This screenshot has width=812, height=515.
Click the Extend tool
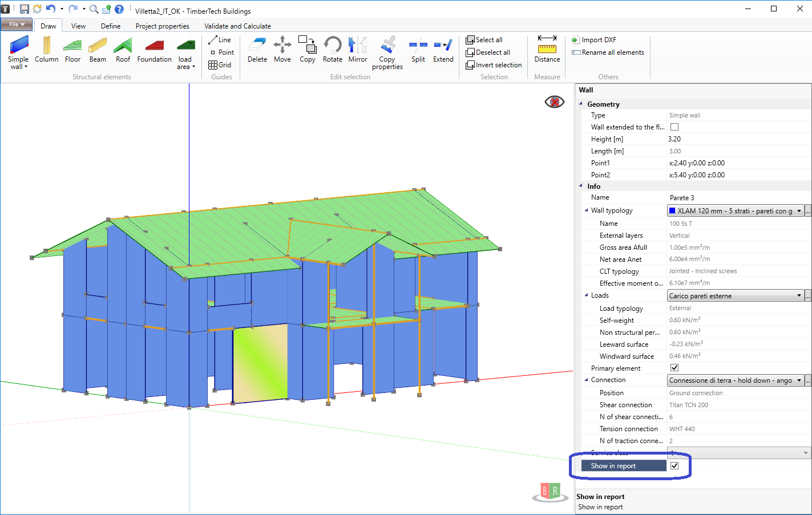tap(443, 50)
